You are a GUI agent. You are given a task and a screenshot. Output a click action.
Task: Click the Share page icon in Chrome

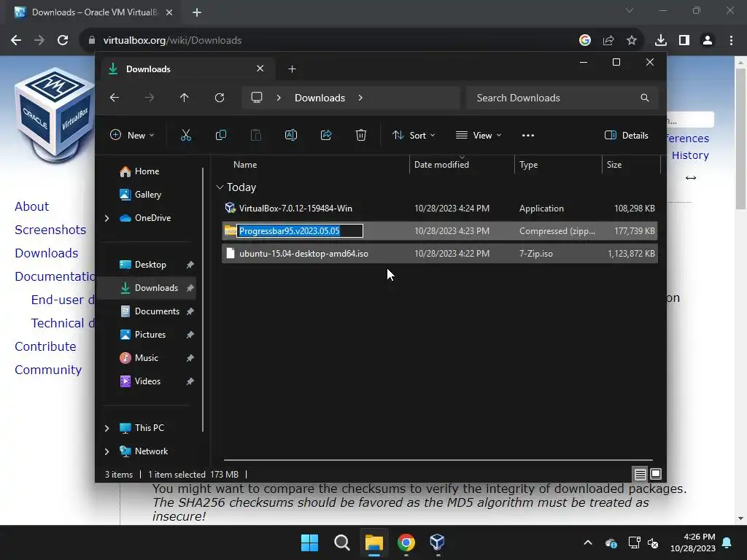[x=608, y=41]
